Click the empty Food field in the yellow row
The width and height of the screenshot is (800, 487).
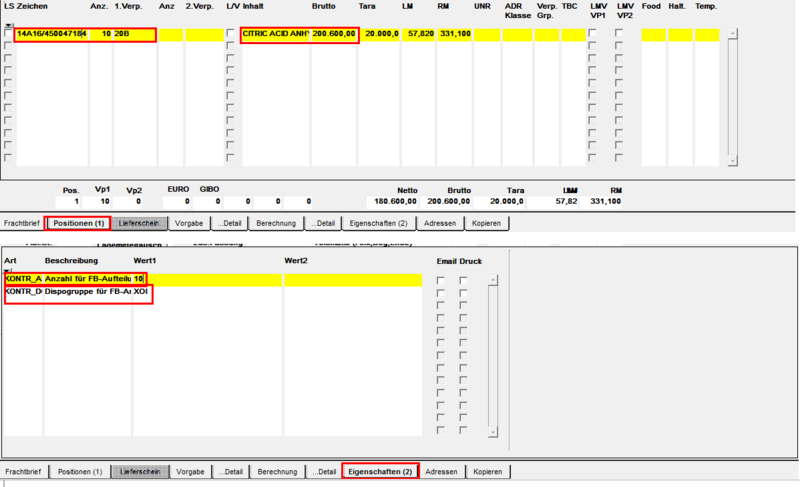click(x=654, y=35)
